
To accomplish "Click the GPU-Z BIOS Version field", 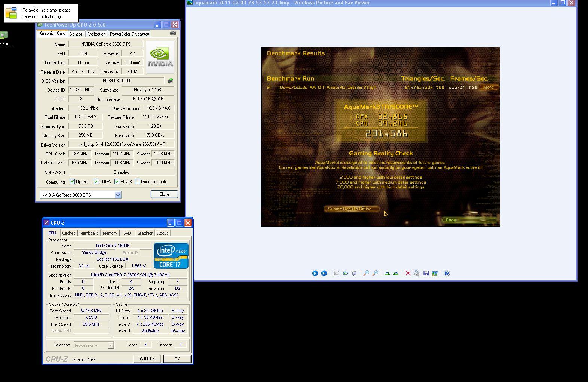I will point(116,81).
